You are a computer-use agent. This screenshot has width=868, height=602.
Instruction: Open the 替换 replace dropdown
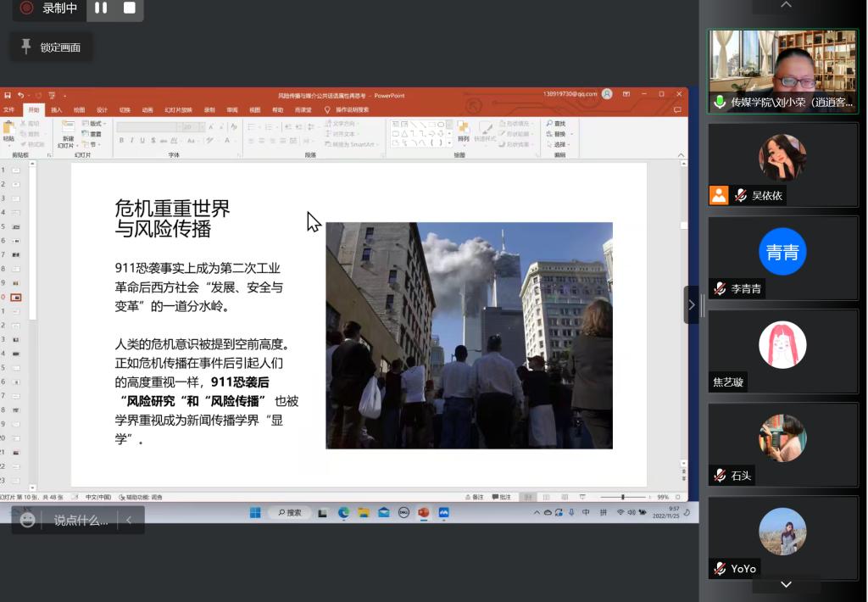[559, 134]
